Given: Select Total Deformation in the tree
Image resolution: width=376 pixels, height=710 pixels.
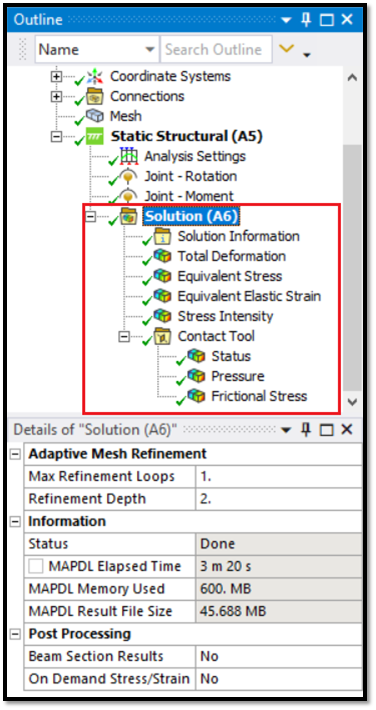Looking at the screenshot, I should (231, 256).
